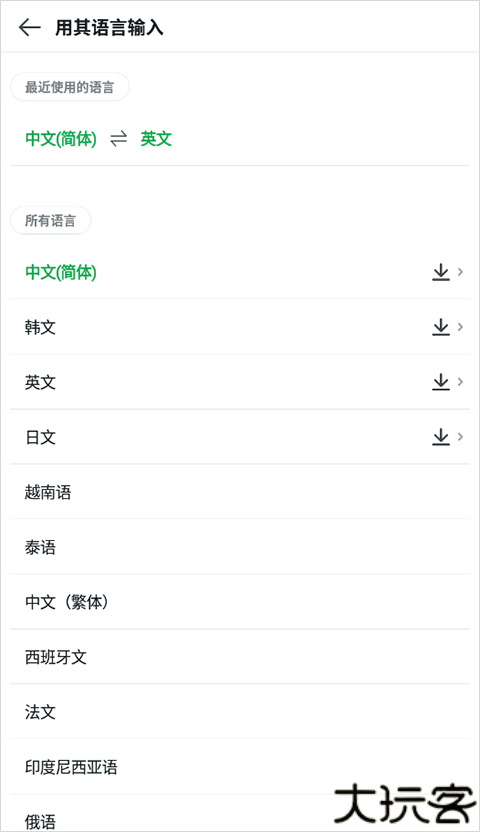Select recent language 中文(简体) in green
The width and height of the screenshot is (480, 832).
click(61, 139)
